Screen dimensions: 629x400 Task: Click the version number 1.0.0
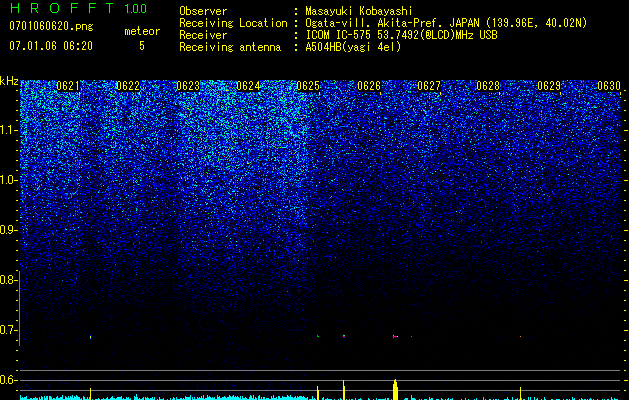click(136, 9)
